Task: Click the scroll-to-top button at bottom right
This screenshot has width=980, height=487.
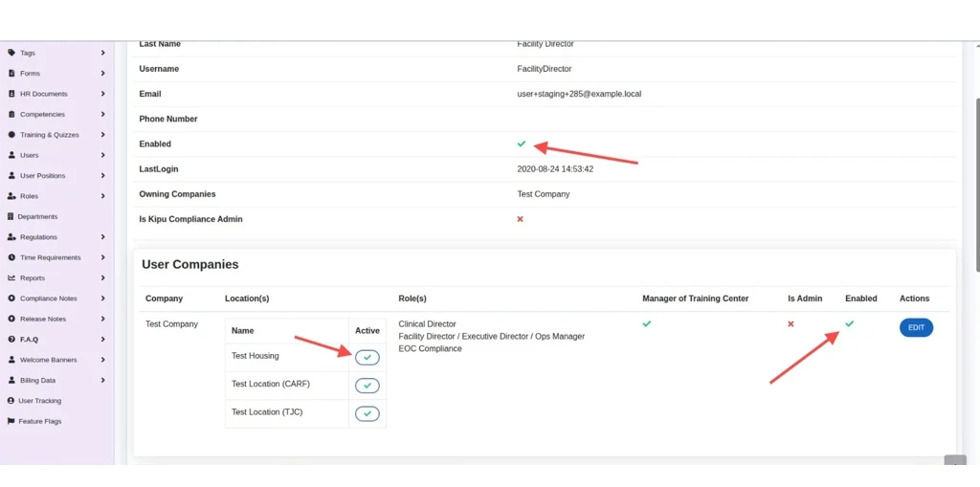Action: pos(954,461)
